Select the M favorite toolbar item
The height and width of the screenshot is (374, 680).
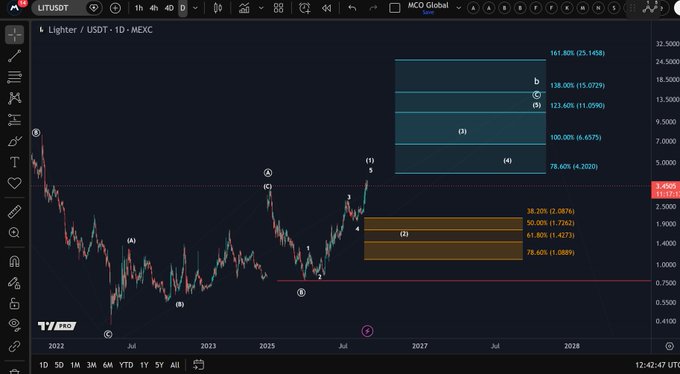click(583, 8)
